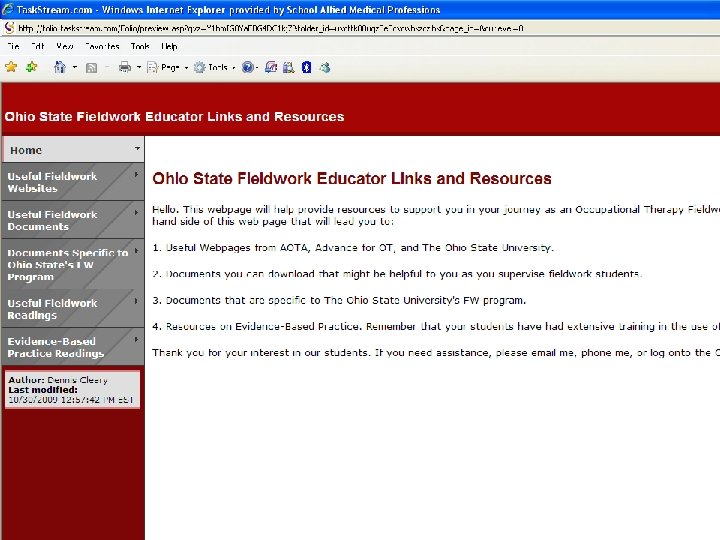Open Documents Specific to Ohio State's FW Program
The height and width of the screenshot is (540, 720).
(73, 264)
